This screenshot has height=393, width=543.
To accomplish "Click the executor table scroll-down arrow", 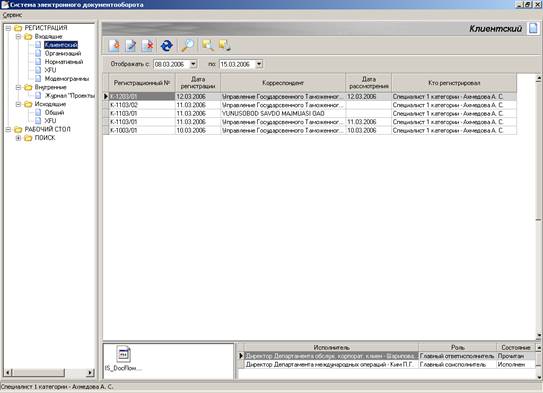I will coord(539,376).
